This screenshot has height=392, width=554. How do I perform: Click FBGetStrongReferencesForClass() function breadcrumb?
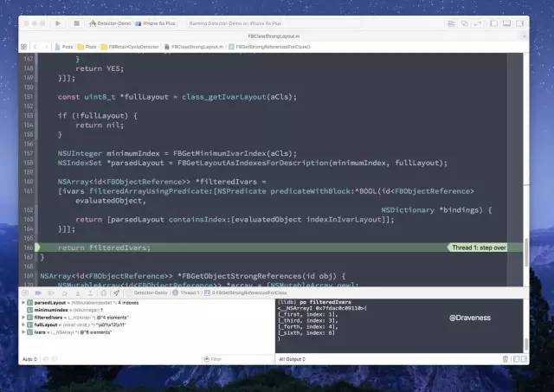point(269,47)
